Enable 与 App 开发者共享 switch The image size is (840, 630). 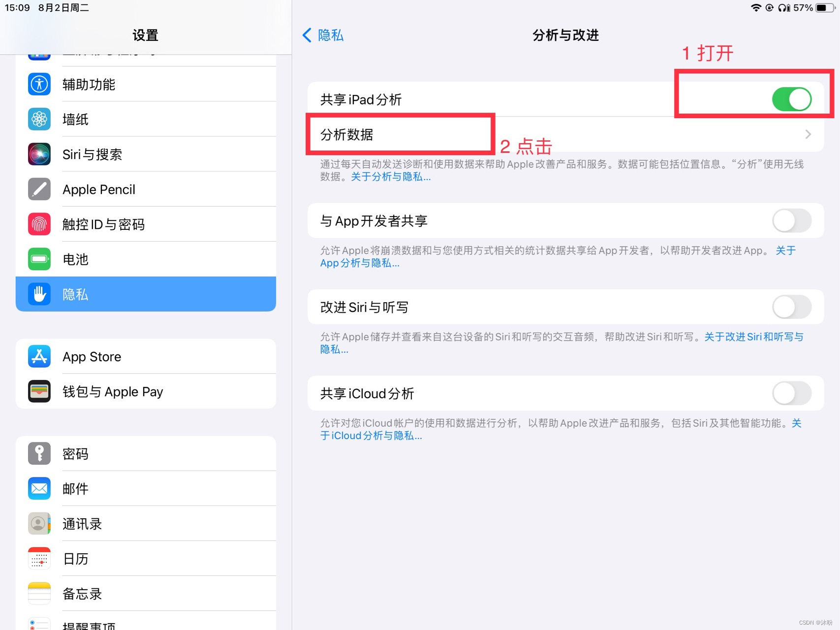792,220
